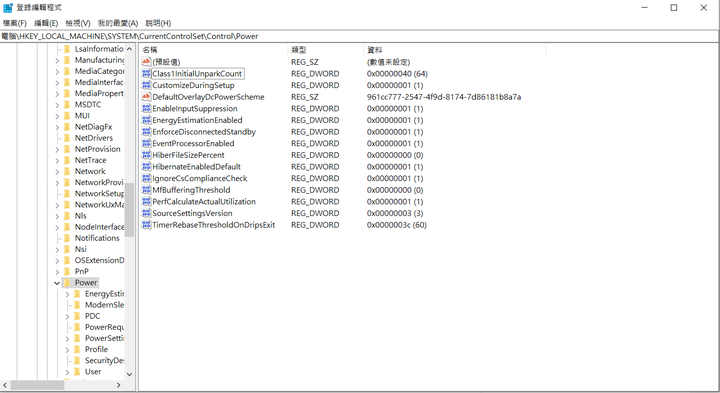The width and height of the screenshot is (720, 393).
Task: Open the 說明(H) menu
Action: [158, 23]
